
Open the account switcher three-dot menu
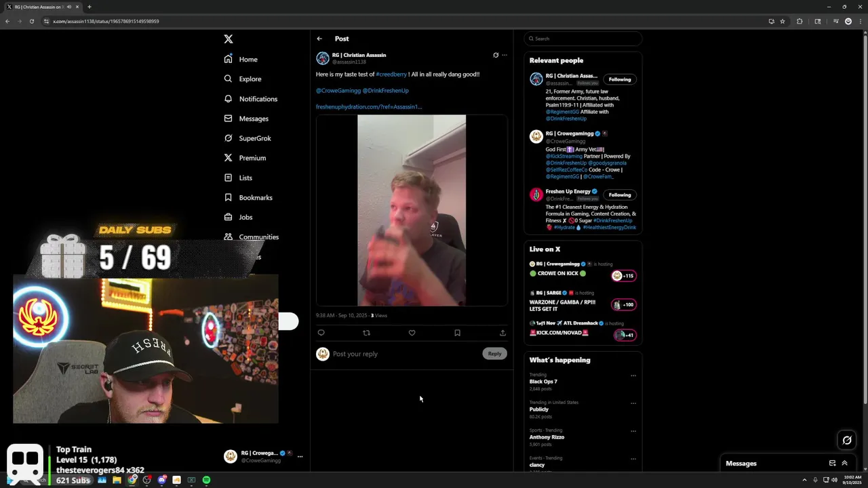pos(300,457)
